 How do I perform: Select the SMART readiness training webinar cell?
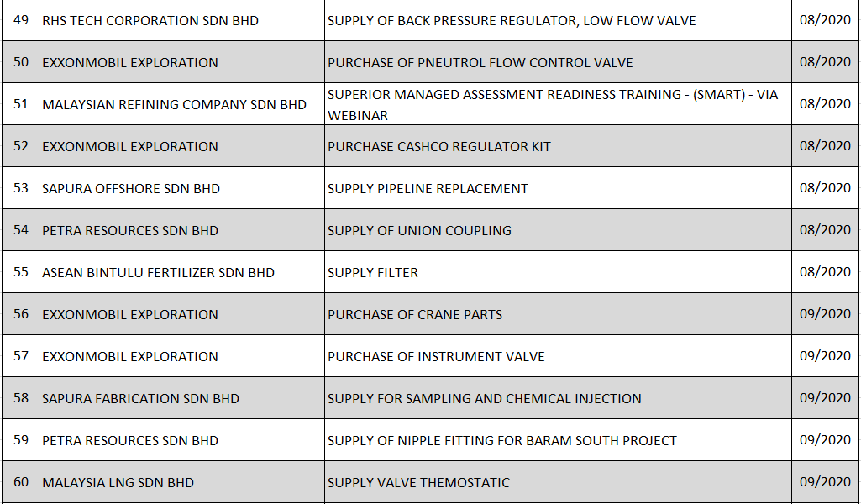pyautogui.click(x=553, y=104)
